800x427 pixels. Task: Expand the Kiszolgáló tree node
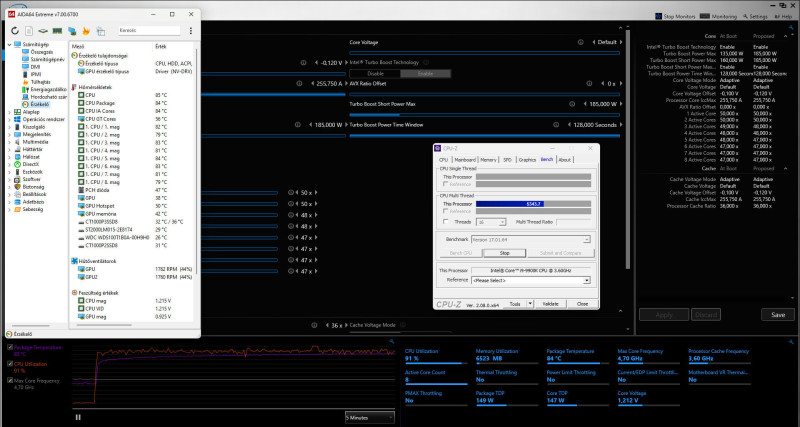coord(9,127)
